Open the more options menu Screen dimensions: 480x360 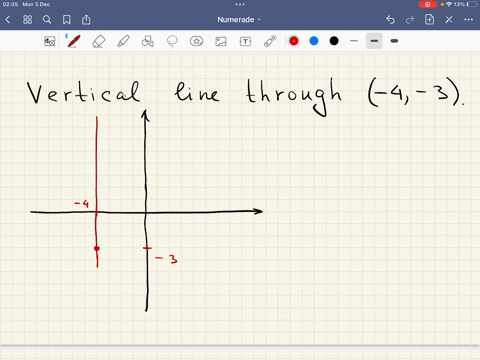point(468,20)
